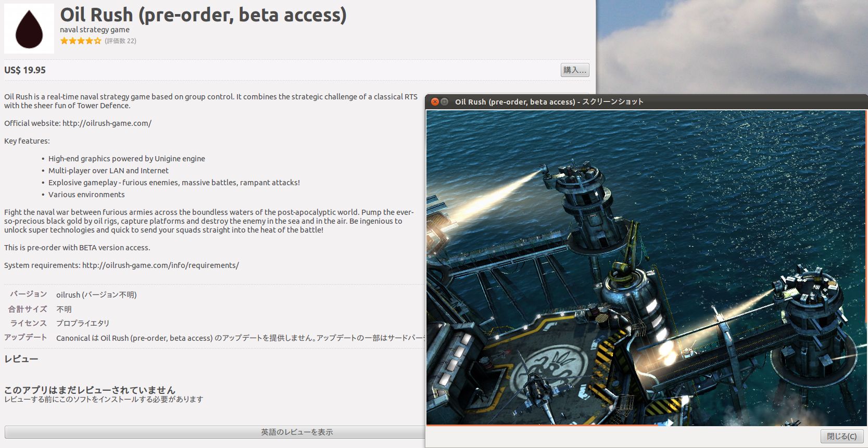Click the US$ 19.95 price text
868x448 pixels.
[25, 70]
